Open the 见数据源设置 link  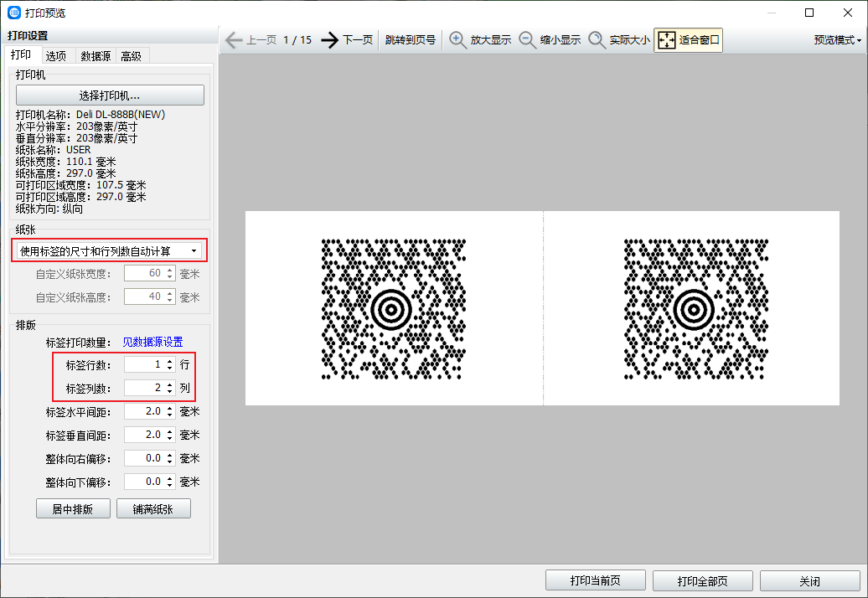pos(152,342)
